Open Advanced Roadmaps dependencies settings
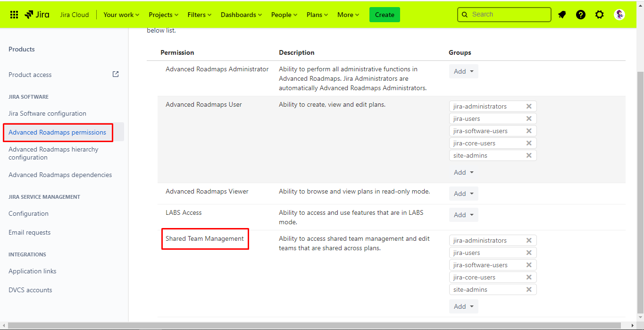Screen dimensions: 644x330 [60, 175]
